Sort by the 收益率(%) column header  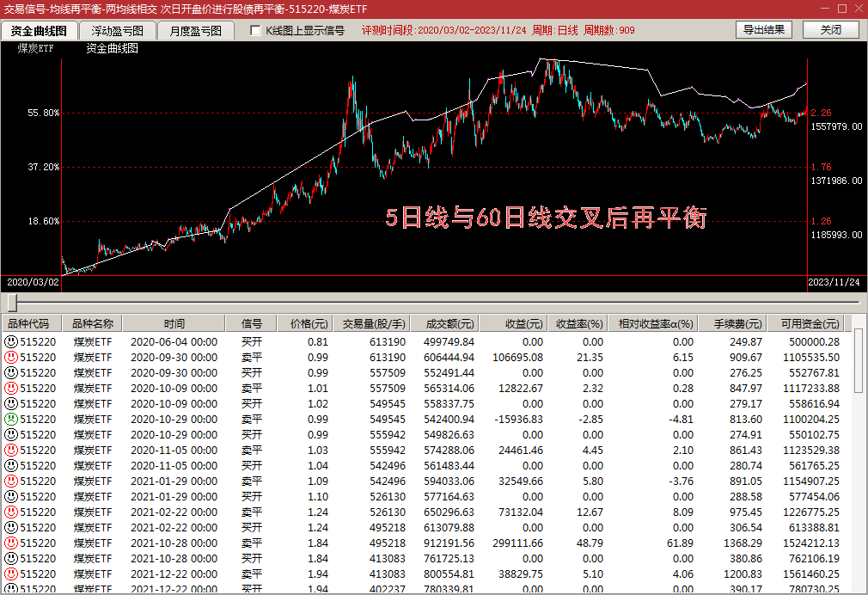coord(578,323)
